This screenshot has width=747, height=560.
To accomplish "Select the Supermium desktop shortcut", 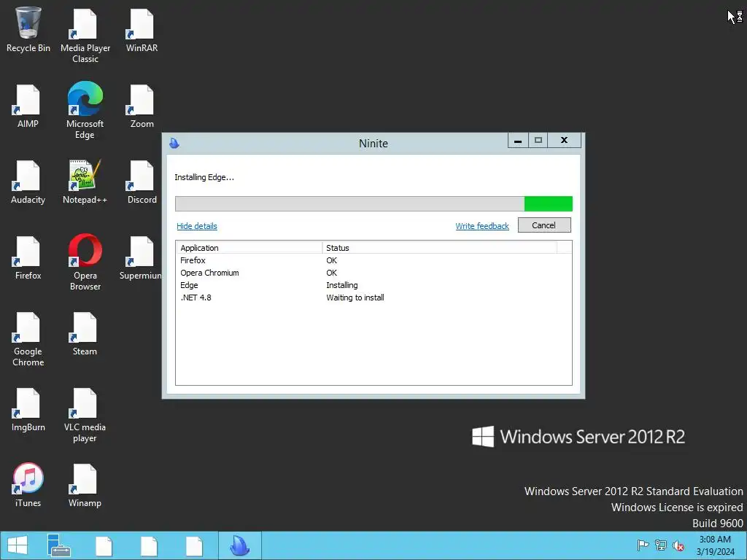I will (x=141, y=257).
